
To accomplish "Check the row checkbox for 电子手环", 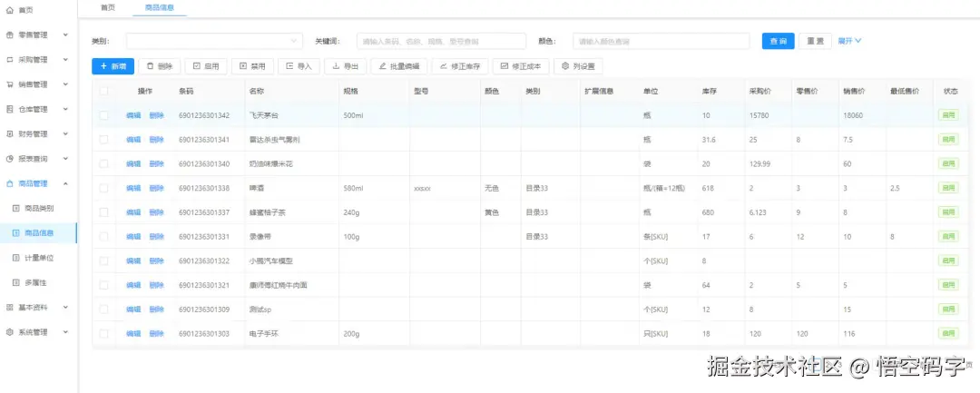I will 103,334.
